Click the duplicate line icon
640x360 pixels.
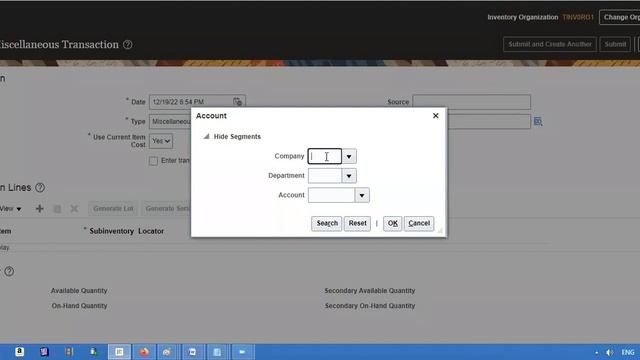57,209
